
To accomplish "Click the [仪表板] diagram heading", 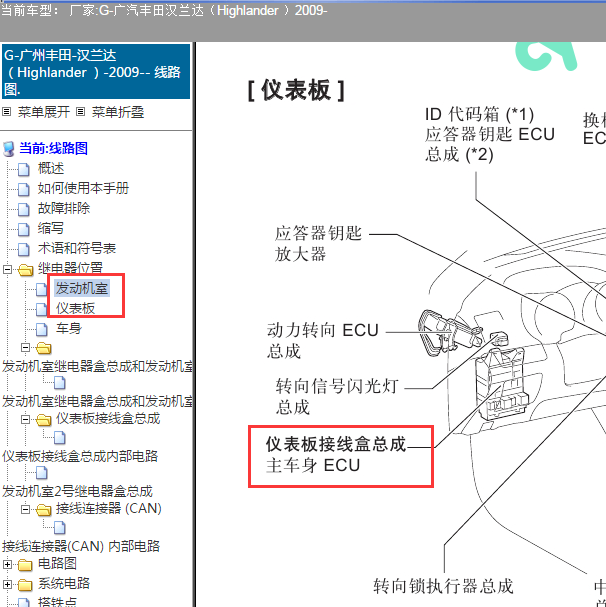I will [296, 91].
